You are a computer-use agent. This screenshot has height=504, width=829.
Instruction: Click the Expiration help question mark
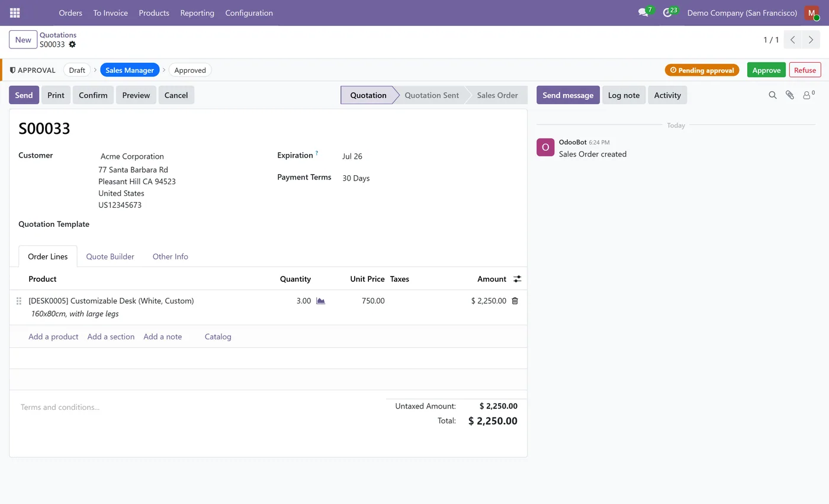tap(317, 153)
